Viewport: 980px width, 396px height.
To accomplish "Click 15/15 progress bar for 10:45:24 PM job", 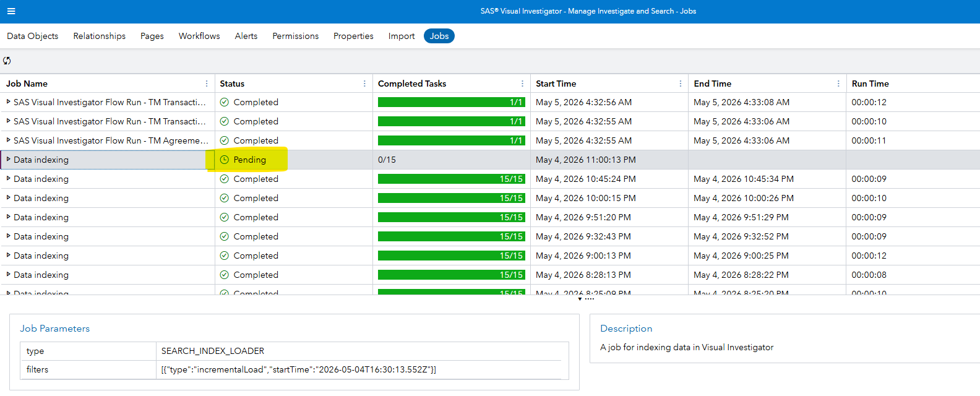I will [452, 179].
